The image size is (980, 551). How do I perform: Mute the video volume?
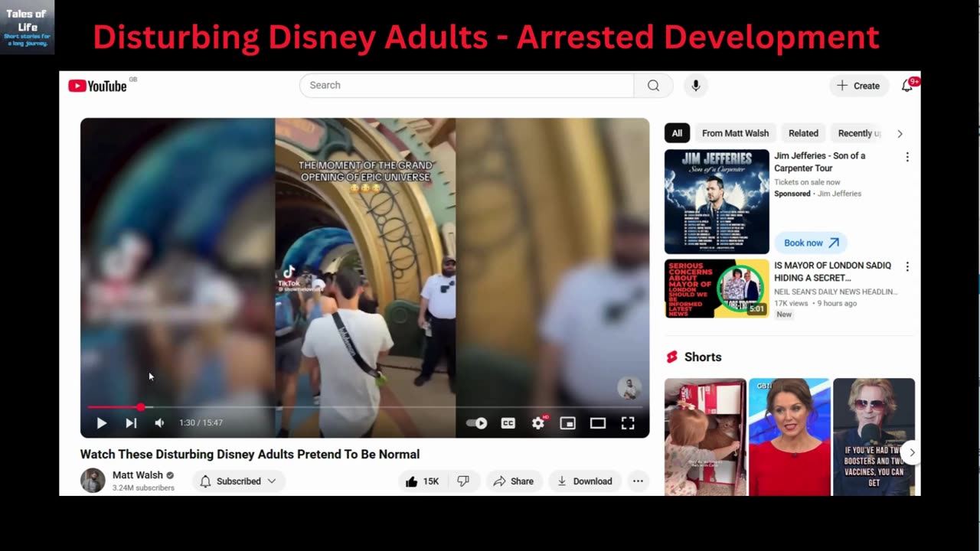(159, 423)
